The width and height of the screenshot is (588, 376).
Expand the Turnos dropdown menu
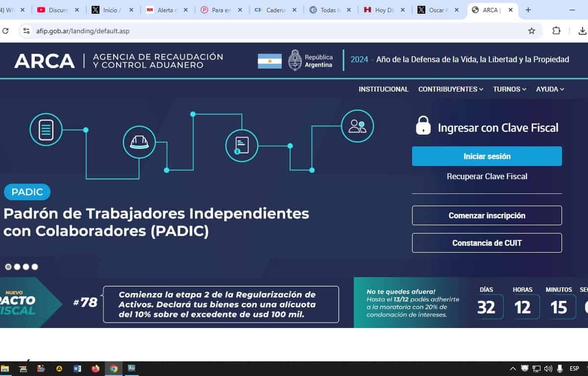pos(510,89)
